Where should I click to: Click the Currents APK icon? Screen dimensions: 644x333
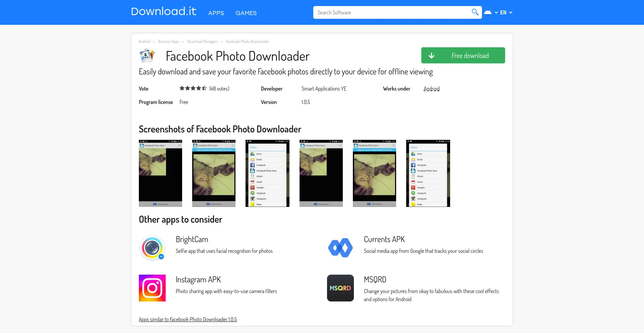pyautogui.click(x=340, y=248)
